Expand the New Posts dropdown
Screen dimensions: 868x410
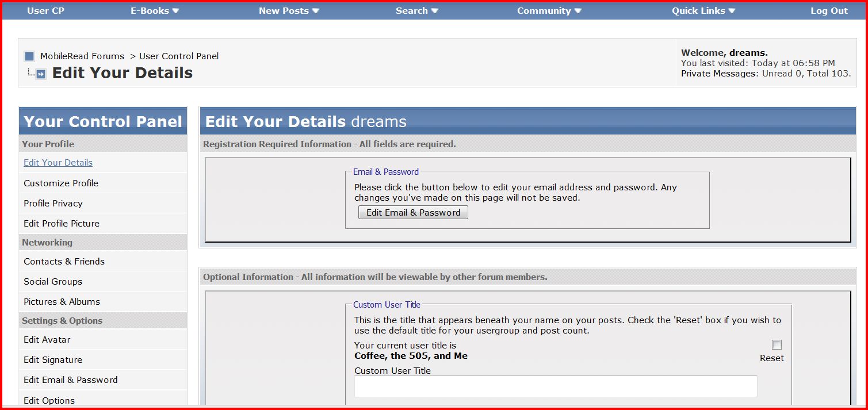(x=289, y=11)
